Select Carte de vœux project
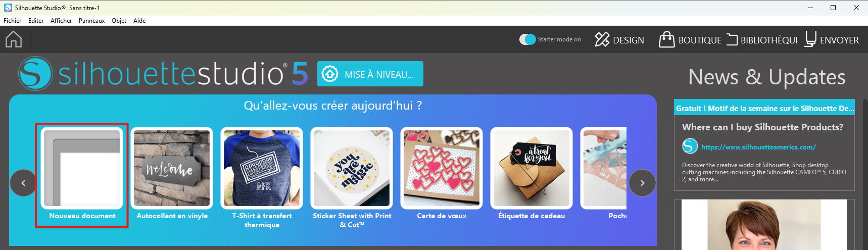868x250 pixels. [442, 174]
